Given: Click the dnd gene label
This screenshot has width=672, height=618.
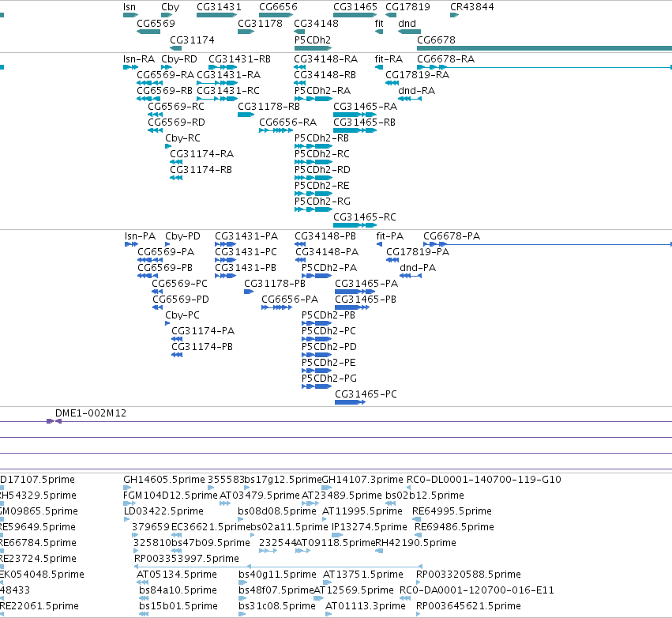Looking at the screenshot, I should click(407, 23).
